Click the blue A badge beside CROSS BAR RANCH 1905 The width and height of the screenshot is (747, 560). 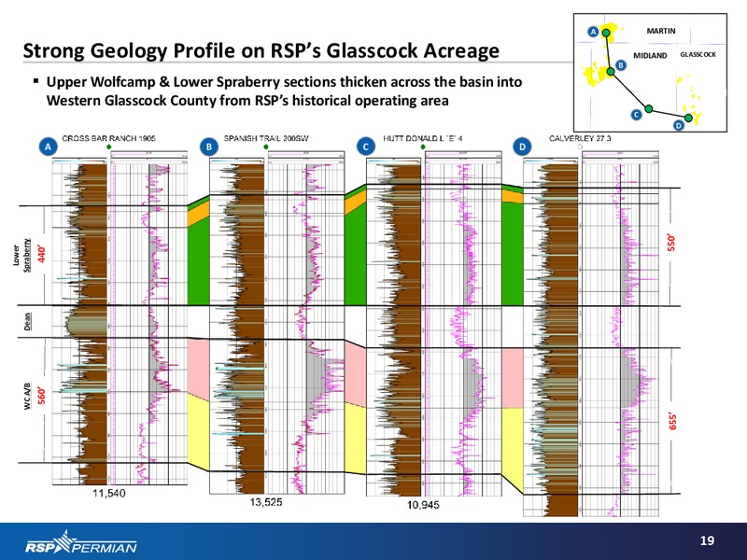[x=48, y=147]
